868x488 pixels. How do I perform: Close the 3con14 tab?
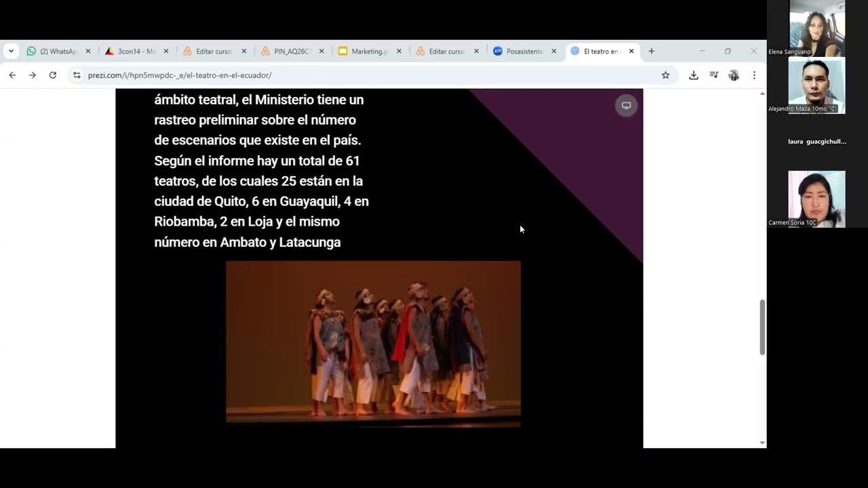click(x=166, y=52)
